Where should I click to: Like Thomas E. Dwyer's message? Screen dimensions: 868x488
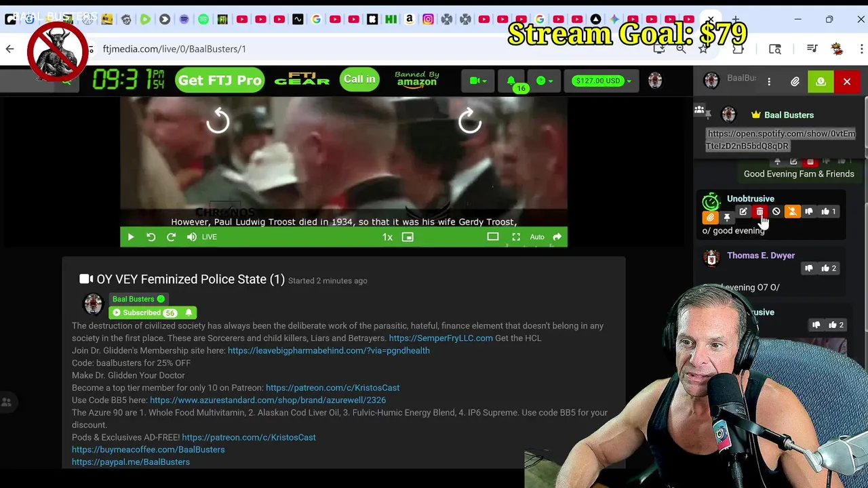pos(829,268)
